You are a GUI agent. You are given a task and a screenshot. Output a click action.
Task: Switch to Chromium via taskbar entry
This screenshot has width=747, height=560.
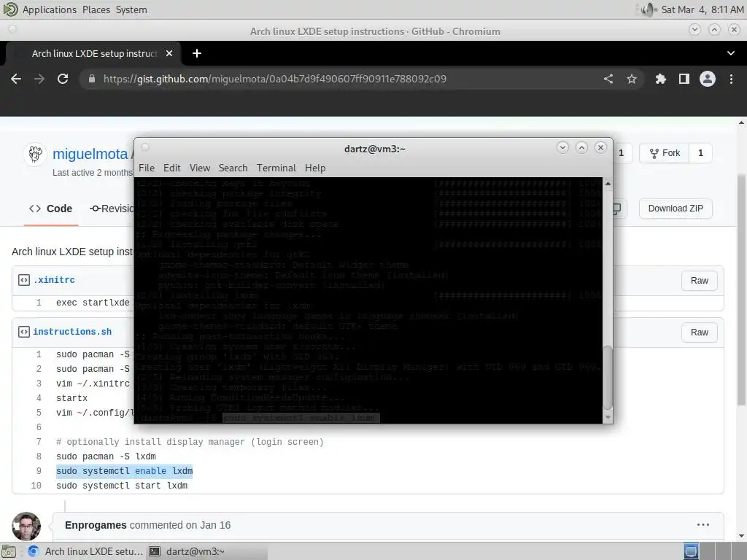85,551
